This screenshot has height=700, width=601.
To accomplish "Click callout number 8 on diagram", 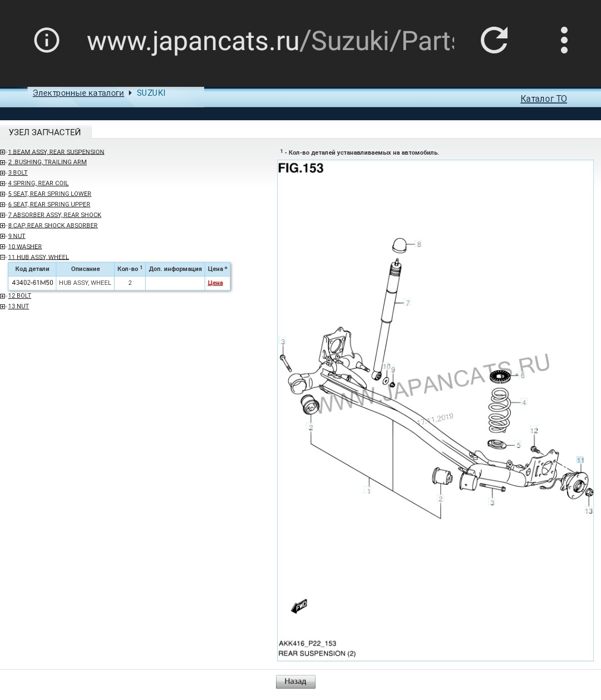I will tap(418, 244).
